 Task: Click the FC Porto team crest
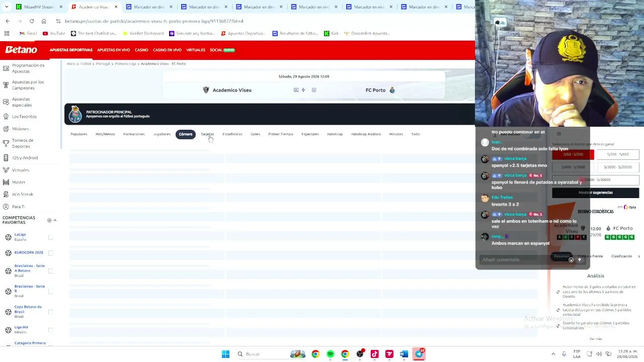pos(392,90)
